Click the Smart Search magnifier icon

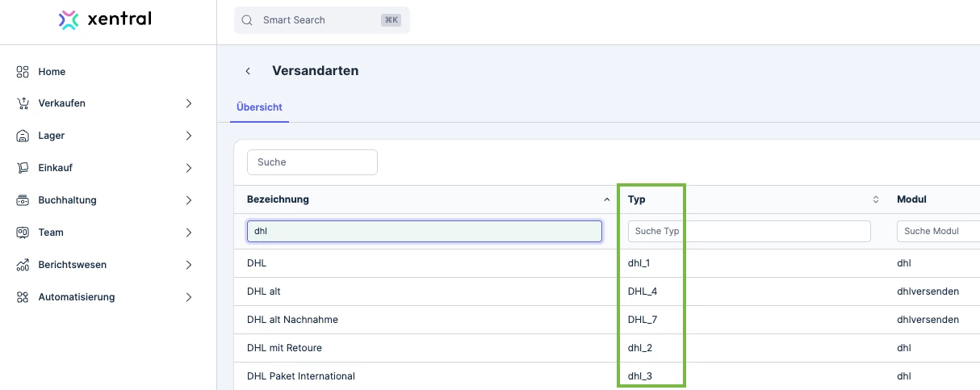point(248,20)
